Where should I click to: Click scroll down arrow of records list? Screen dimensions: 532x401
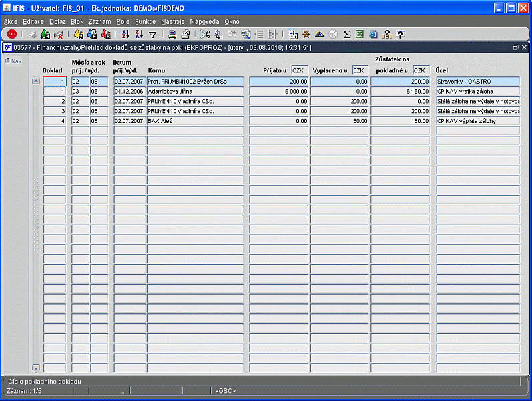pos(36,368)
